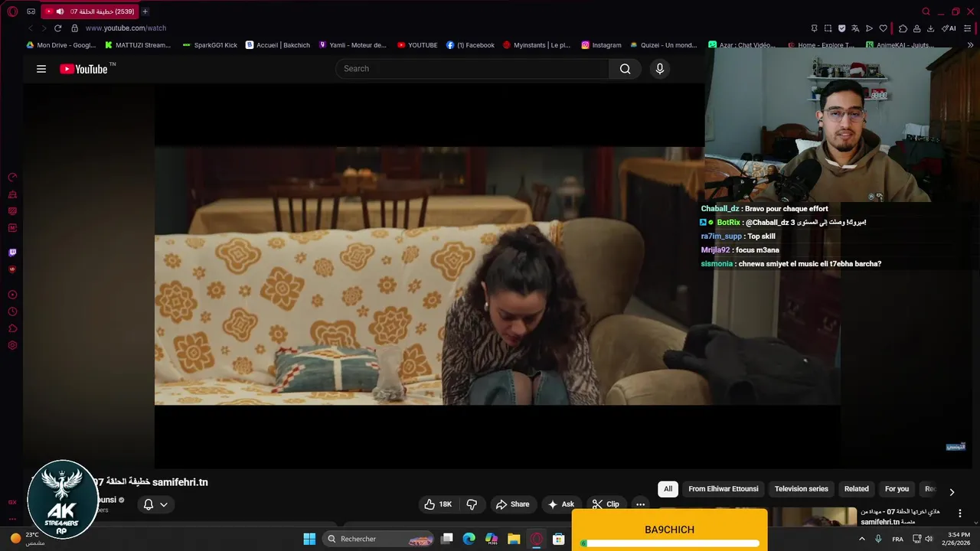This screenshot has height=551, width=980.
Task: Click the Clip scissors button
Action: click(x=606, y=504)
